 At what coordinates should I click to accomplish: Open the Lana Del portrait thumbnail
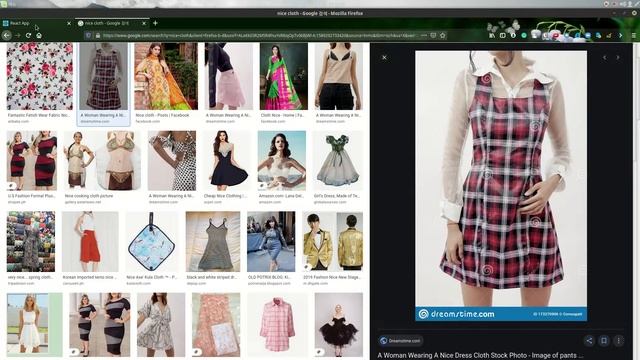(x=282, y=160)
